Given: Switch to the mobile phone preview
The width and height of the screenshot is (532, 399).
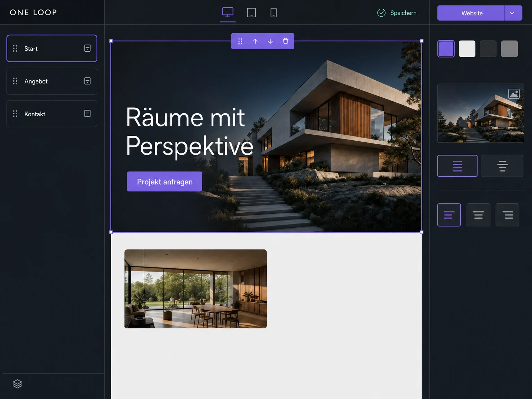Looking at the screenshot, I should pos(274,13).
